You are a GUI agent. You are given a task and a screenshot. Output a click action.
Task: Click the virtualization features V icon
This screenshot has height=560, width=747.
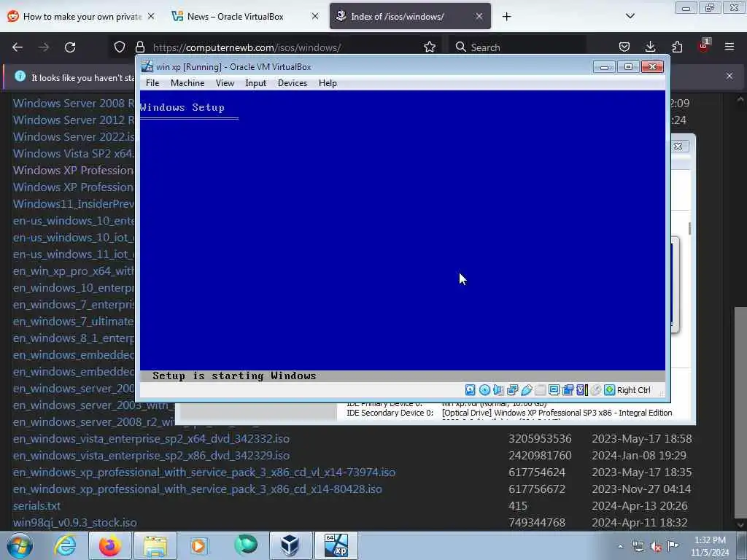pos(581,390)
